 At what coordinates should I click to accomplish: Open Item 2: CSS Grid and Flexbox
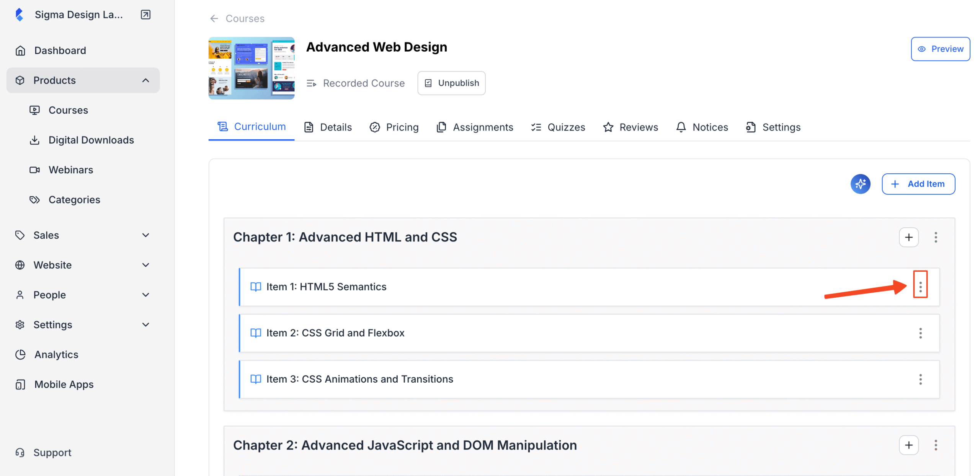(589, 333)
